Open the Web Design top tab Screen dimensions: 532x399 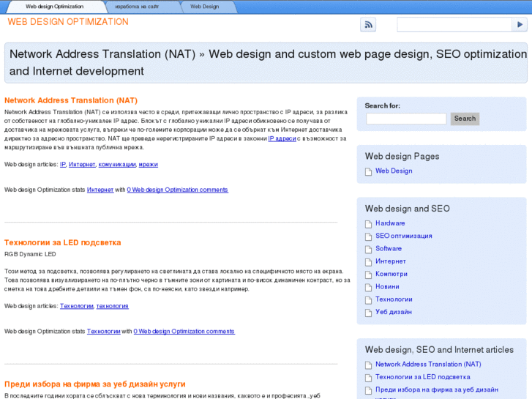205,7
